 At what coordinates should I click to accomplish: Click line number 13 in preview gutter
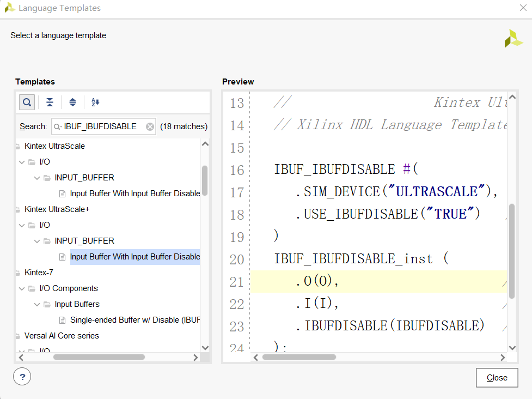point(237,103)
